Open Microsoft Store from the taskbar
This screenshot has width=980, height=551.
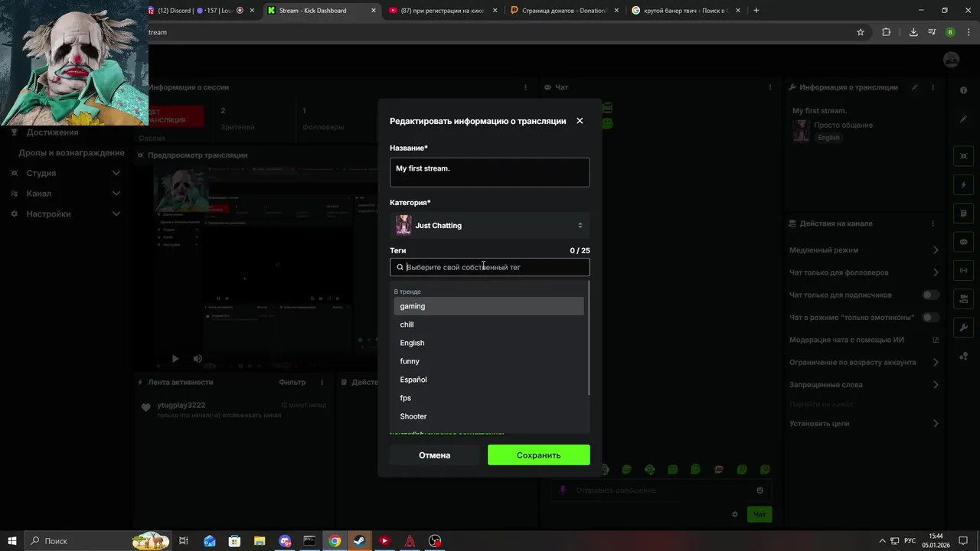(x=234, y=541)
